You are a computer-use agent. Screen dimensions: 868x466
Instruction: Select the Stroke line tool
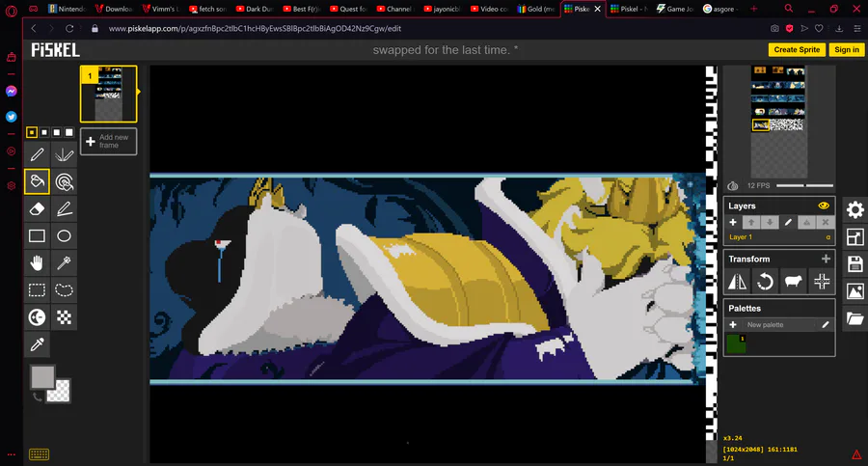[x=64, y=209]
